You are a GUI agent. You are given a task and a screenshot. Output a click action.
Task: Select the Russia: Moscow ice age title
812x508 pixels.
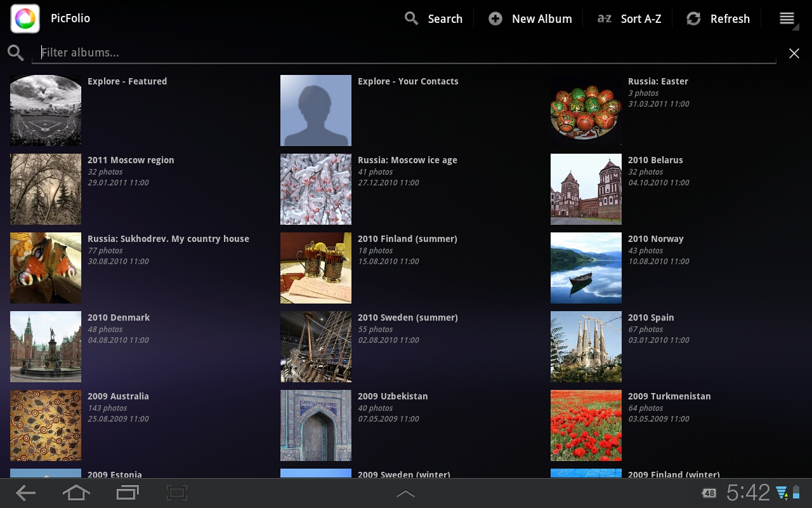click(x=407, y=160)
